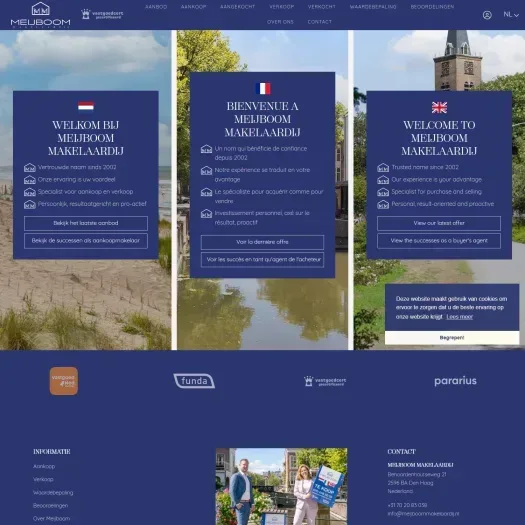This screenshot has height=525, width=525.
Task: Open the Aangekocht menu item
Action: pyautogui.click(x=237, y=7)
